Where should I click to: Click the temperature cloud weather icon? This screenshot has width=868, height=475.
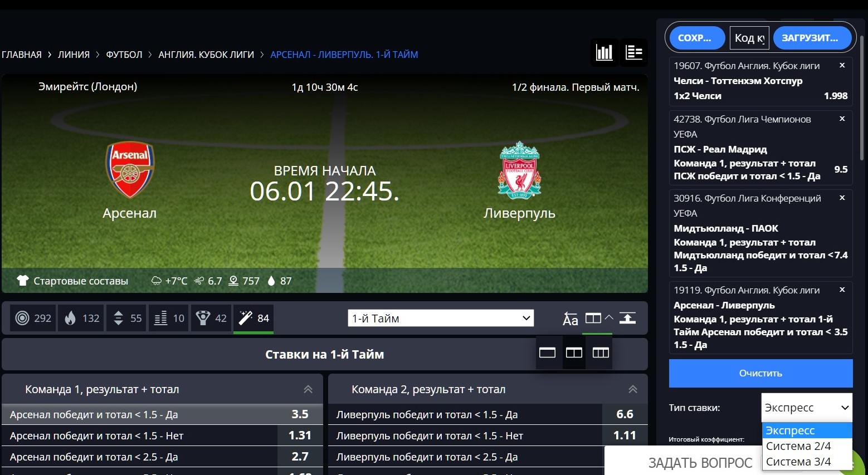(x=157, y=281)
